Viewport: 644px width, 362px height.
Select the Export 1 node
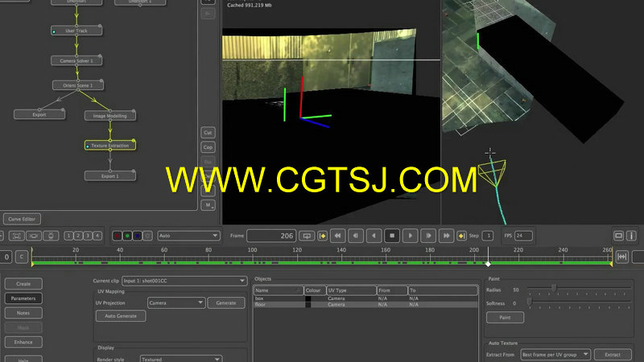point(110,176)
